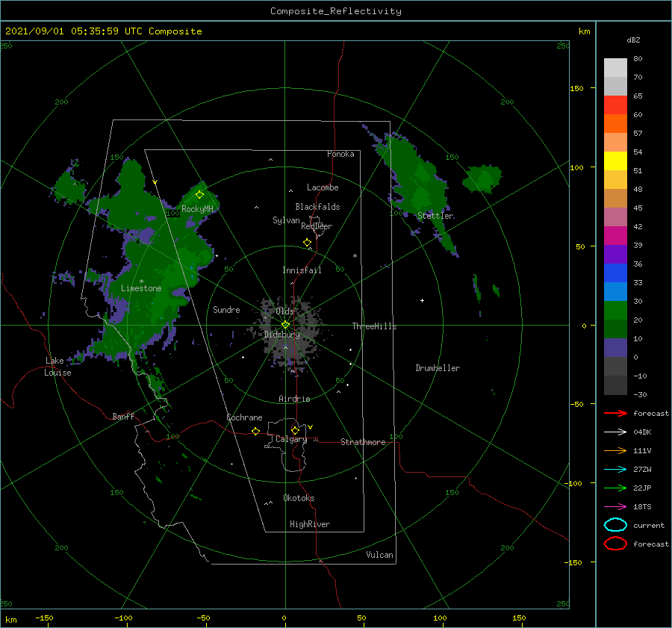This screenshot has height=628, width=672.
Task: Click the RedDeer city label
Action: coord(317,226)
